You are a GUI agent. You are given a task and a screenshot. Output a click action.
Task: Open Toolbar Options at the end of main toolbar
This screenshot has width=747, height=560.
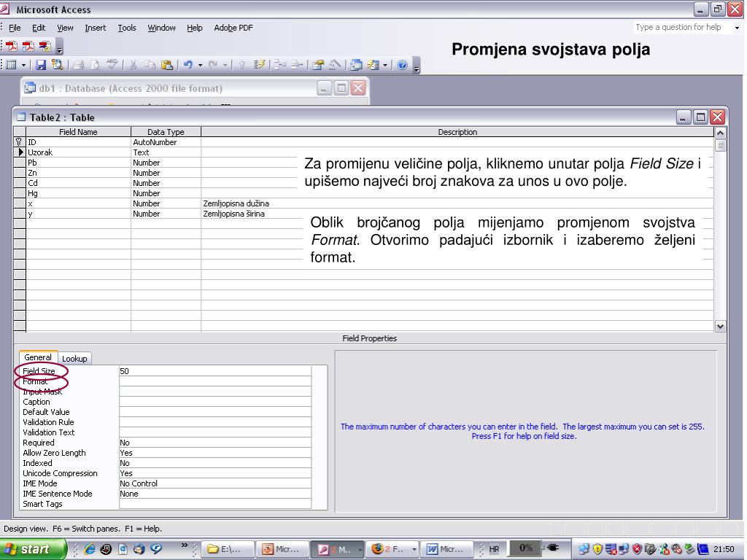click(417, 66)
